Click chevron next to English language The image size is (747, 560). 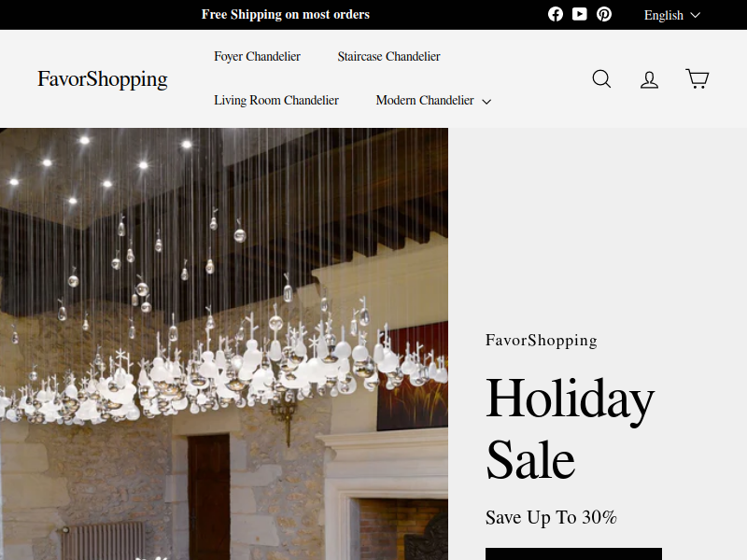pyautogui.click(x=695, y=15)
